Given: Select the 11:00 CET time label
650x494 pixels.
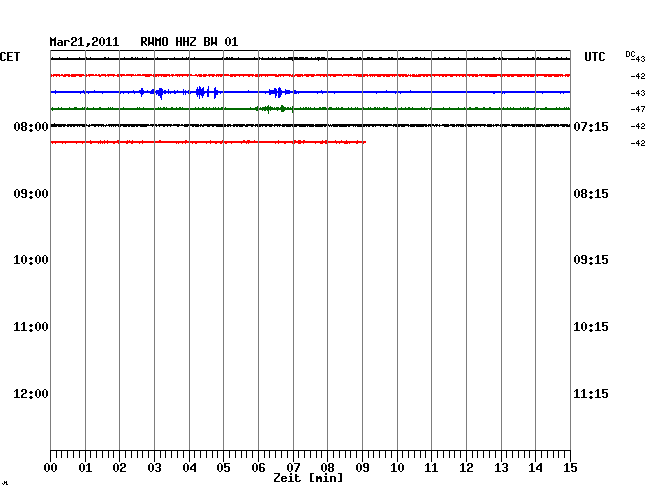Looking at the screenshot, I should point(31,327).
